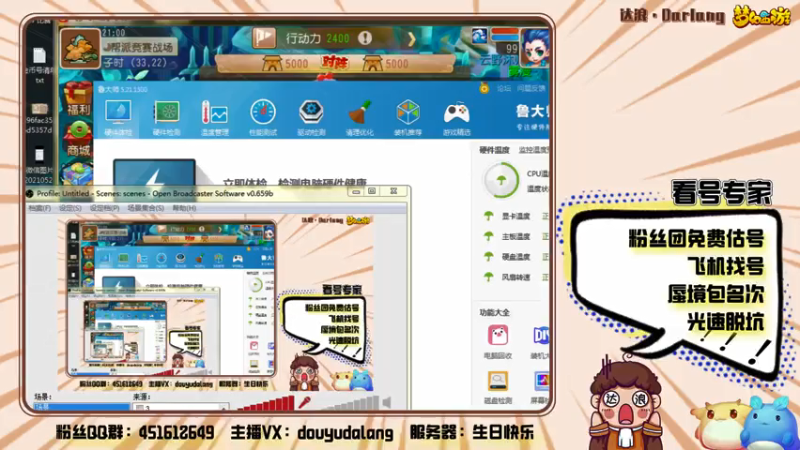Mute the desktop speaker icon in OBS
The image size is (800, 450).
tap(387, 403)
